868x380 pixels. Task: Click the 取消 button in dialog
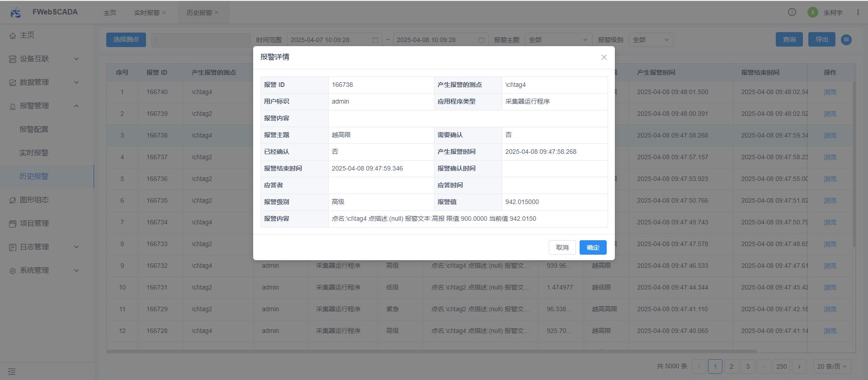point(562,247)
